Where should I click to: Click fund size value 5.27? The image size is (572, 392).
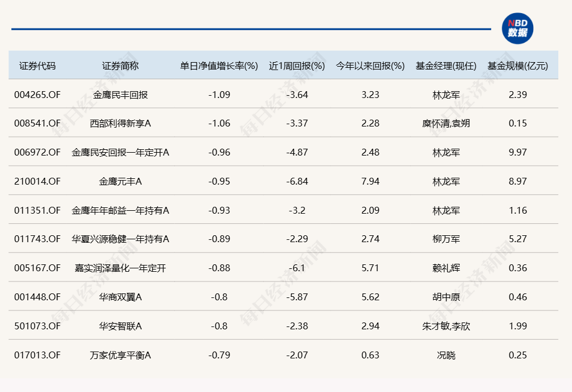point(518,239)
